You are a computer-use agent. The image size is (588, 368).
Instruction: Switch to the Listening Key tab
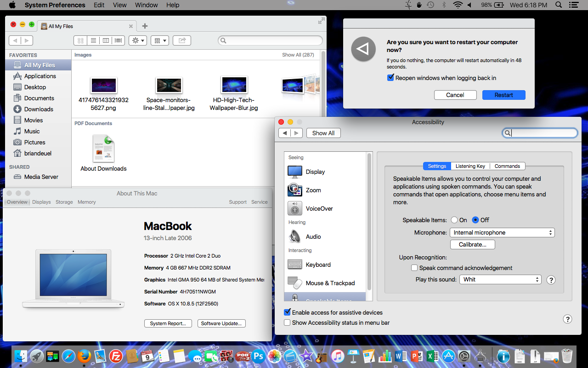470,166
